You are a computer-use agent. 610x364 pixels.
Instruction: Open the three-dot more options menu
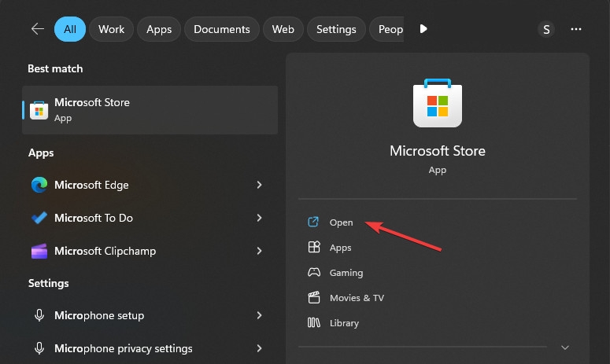tap(576, 29)
